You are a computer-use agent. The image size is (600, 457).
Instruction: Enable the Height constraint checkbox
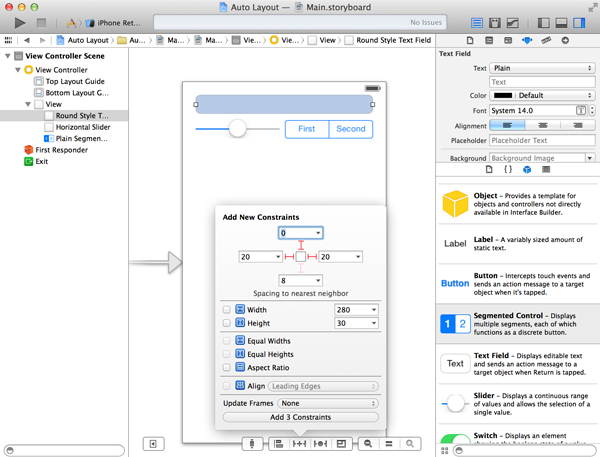pos(227,323)
